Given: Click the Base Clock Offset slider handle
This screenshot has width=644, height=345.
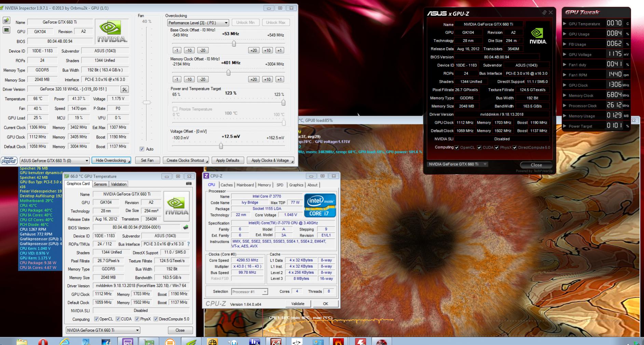Looking at the screenshot, I should [x=234, y=43].
